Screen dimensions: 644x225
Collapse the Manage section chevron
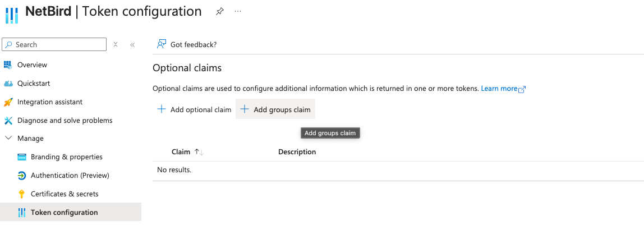point(8,139)
